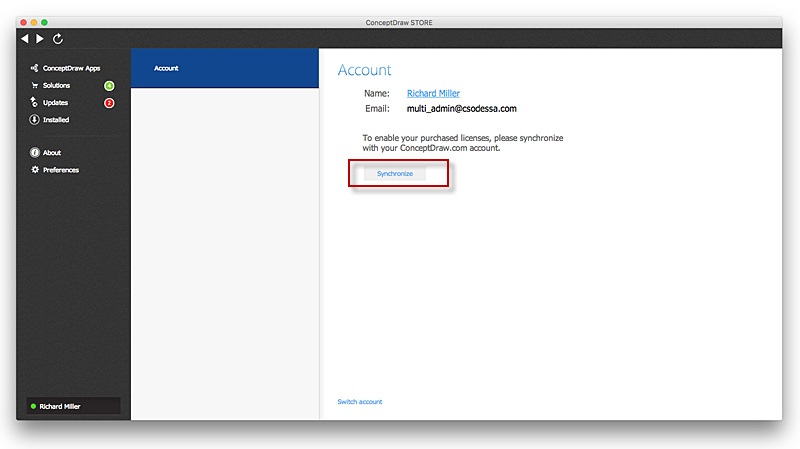Click the Installed download icon
800x449 pixels.
tap(34, 119)
